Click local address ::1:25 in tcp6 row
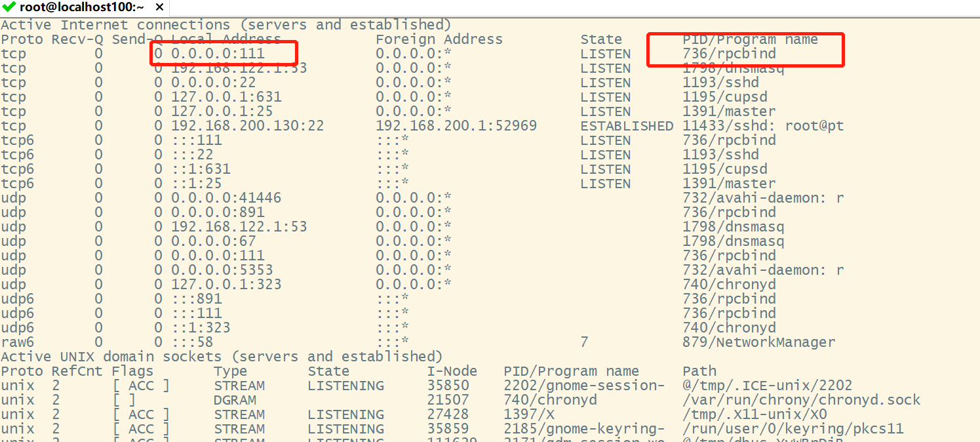 point(197,184)
